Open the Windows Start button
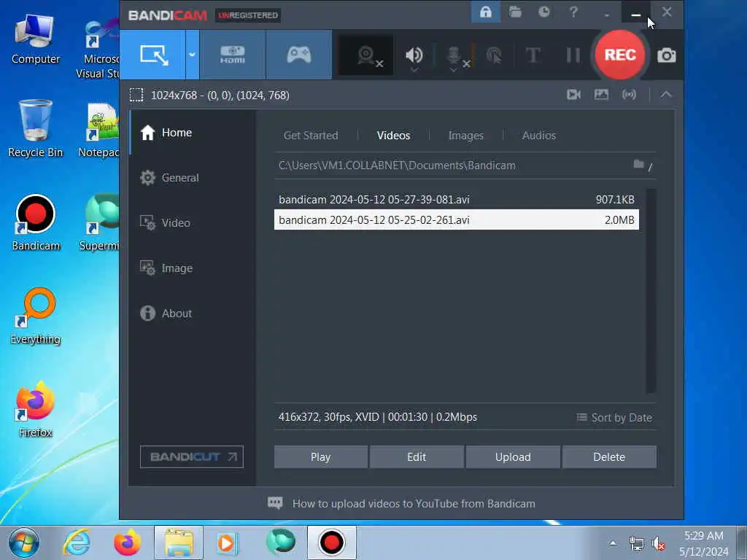Viewport: 747px width, 560px height. click(x=23, y=542)
